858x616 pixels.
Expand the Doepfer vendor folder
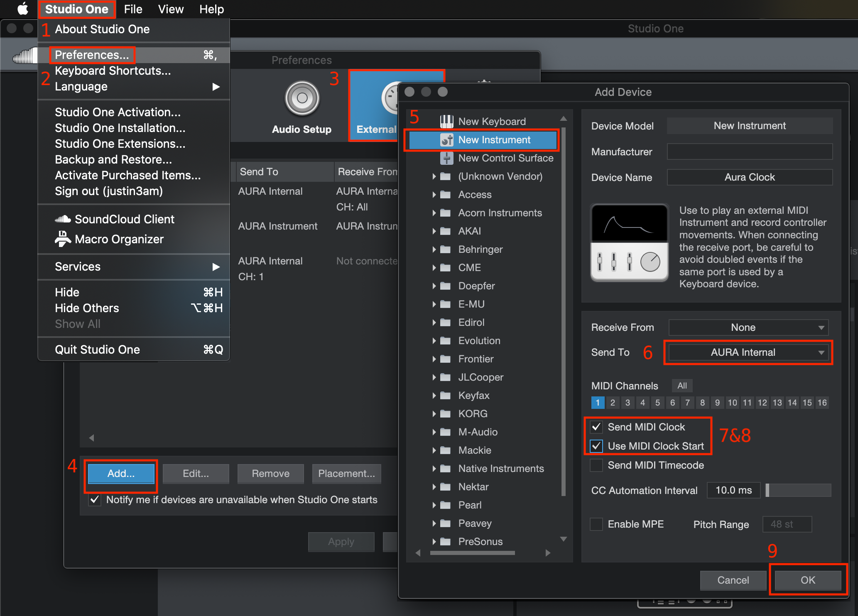point(434,286)
